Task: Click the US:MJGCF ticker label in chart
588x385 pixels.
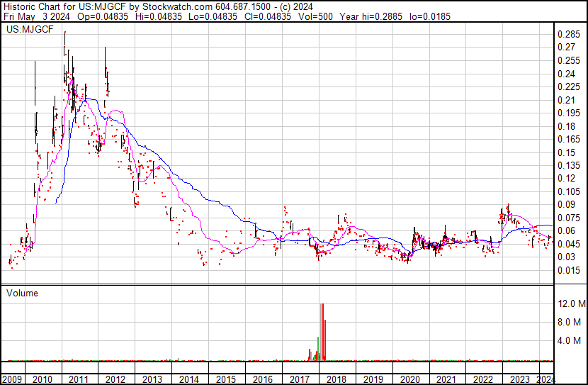Action: point(30,29)
